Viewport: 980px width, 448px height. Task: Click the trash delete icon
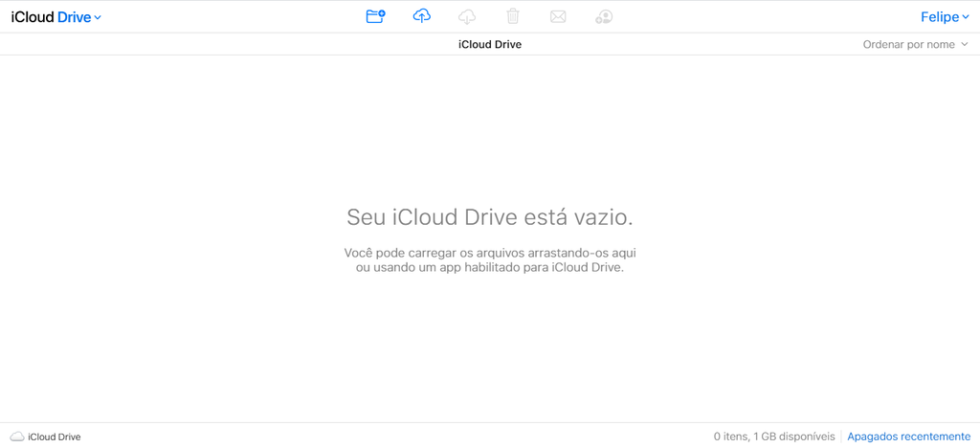tap(513, 17)
